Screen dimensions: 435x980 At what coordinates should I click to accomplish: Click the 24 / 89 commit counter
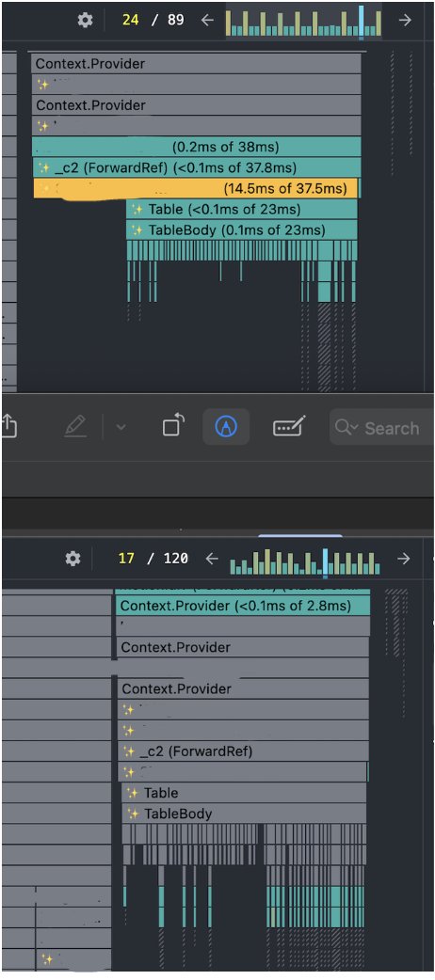pos(153,20)
